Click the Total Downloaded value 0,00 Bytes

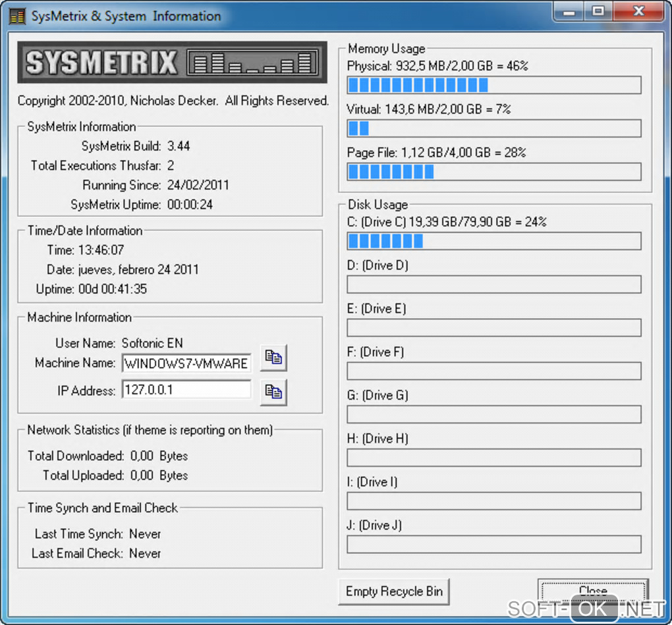[159, 456]
